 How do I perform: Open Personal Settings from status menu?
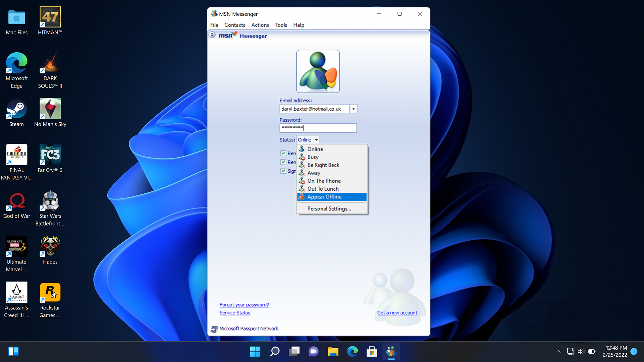point(329,208)
